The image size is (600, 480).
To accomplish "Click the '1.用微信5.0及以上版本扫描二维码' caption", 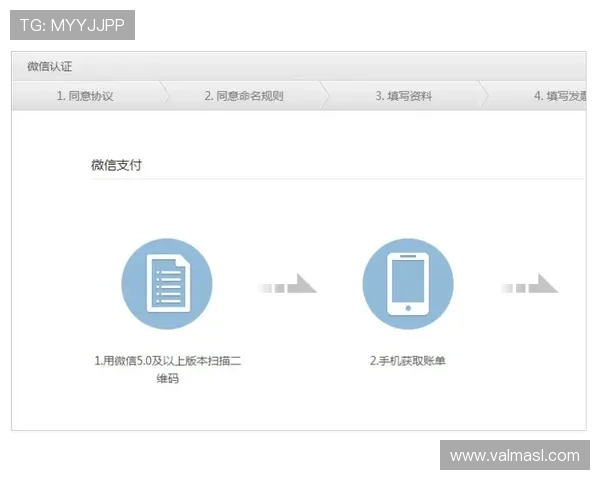I will click(168, 369).
